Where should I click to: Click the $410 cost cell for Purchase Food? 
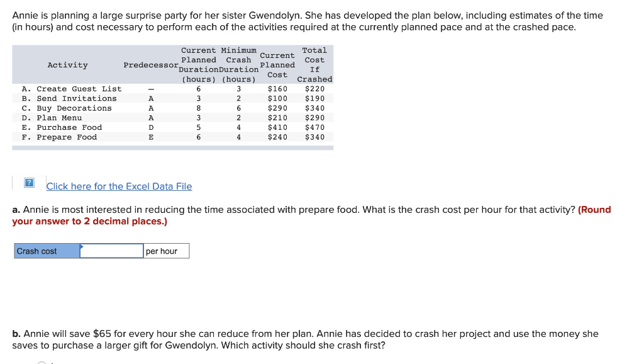tap(277, 127)
